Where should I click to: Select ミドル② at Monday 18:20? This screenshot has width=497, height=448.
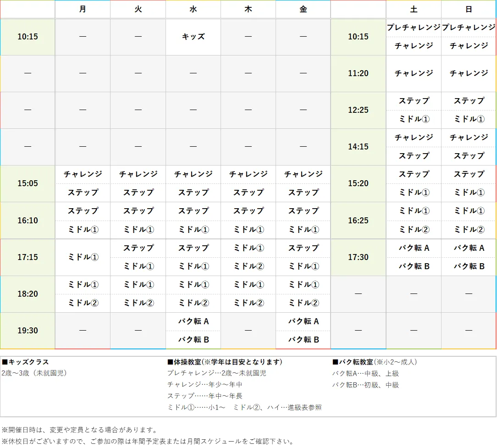tap(83, 303)
